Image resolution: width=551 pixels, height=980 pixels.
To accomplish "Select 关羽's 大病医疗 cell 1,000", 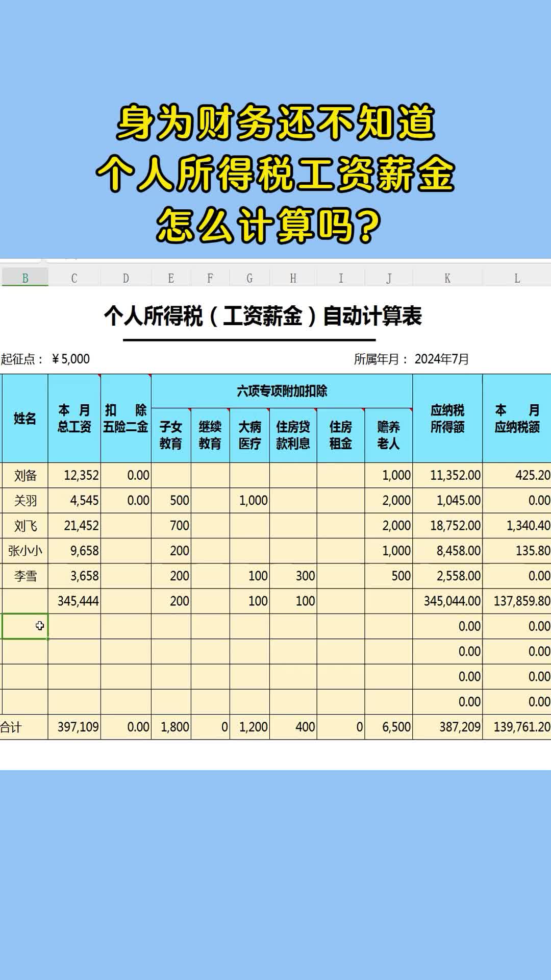I will pos(249,500).
